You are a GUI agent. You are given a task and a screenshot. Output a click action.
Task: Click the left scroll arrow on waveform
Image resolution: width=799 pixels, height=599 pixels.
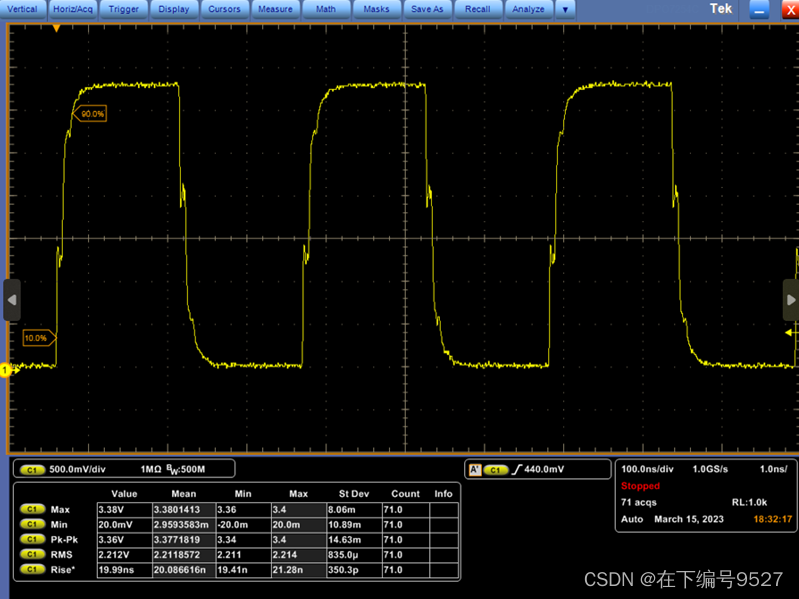point(12,300)
